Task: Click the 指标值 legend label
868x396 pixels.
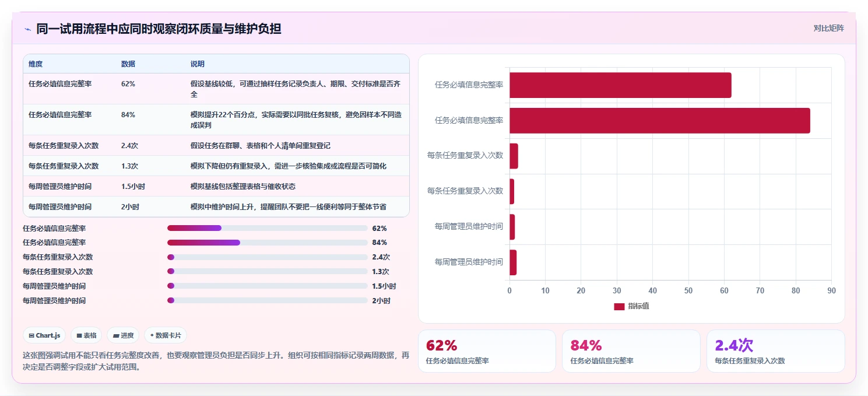Action: pyautogui.click(x=638, y=306)
